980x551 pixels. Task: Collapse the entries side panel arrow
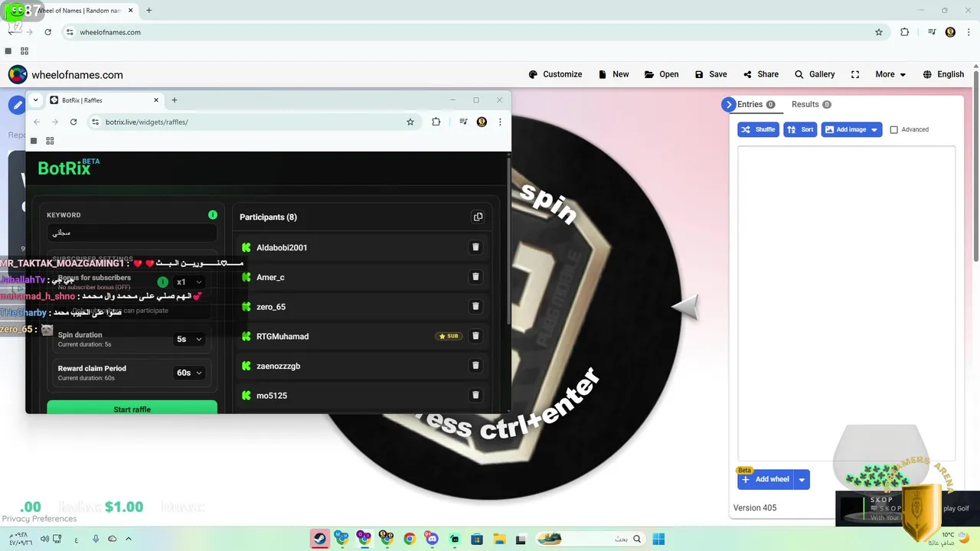click(x=728, y=104)
